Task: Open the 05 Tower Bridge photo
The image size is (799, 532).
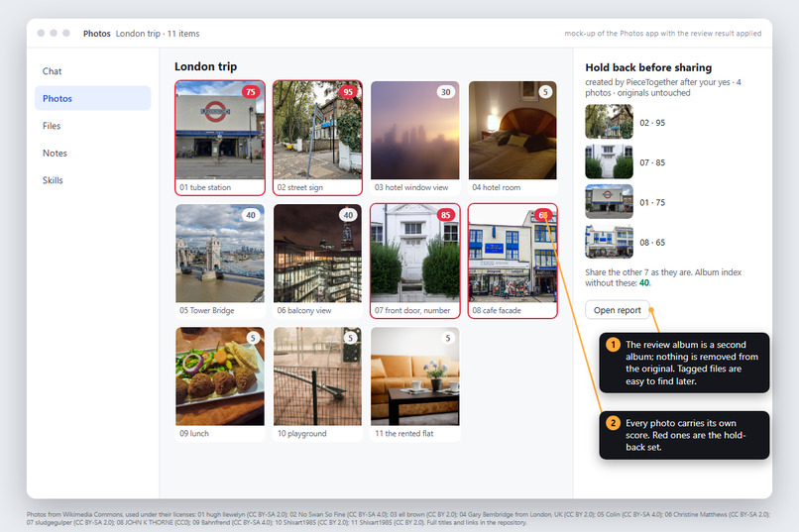Action: click(x=220, y=254)
